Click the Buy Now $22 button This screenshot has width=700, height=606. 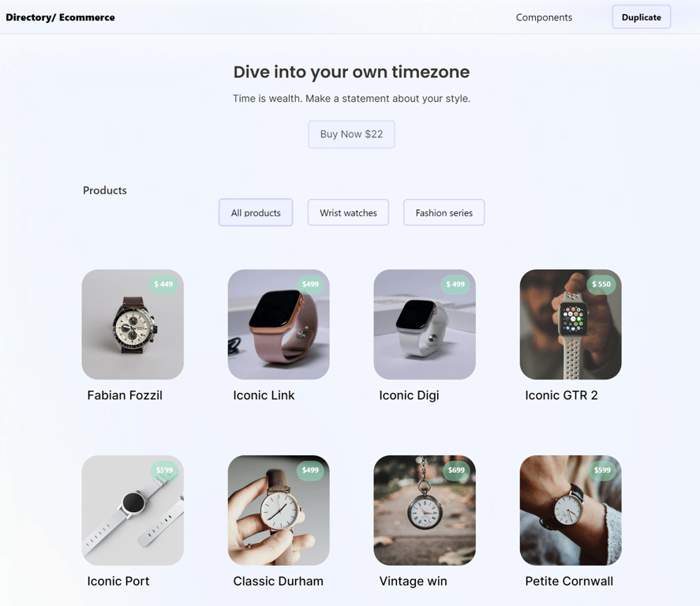(351, 134)
